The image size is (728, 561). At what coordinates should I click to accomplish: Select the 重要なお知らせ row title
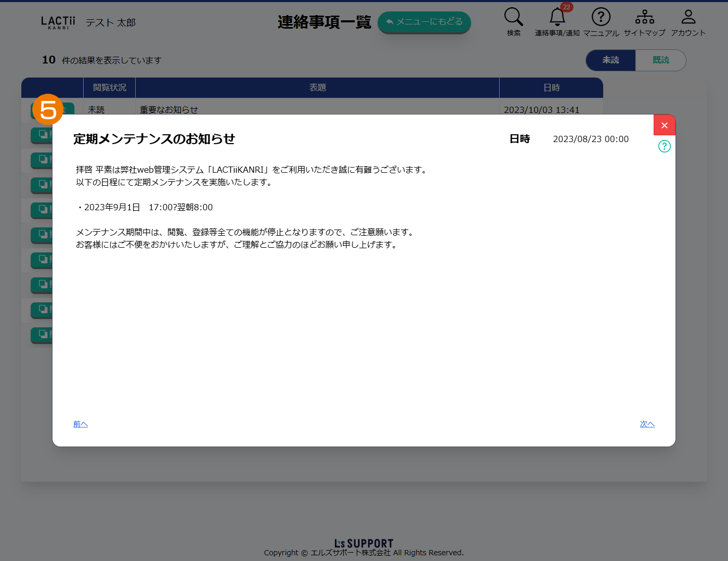[169, 109]
